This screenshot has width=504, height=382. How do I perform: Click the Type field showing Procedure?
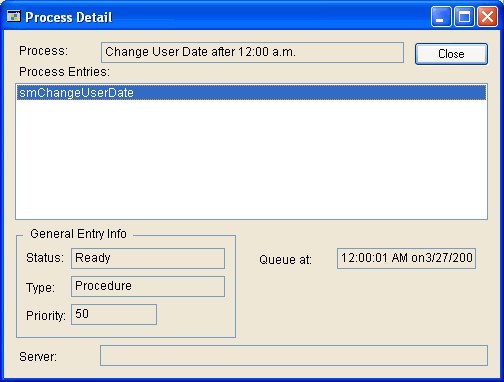(x=148, y=286)
